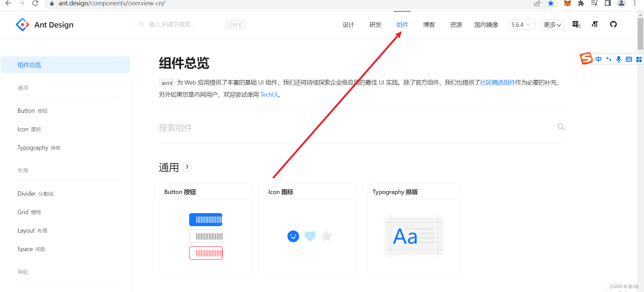Open browser extensions puzzle icon
Image resolution: width=644 pixels, height=292 pixels.
[581, 3]
